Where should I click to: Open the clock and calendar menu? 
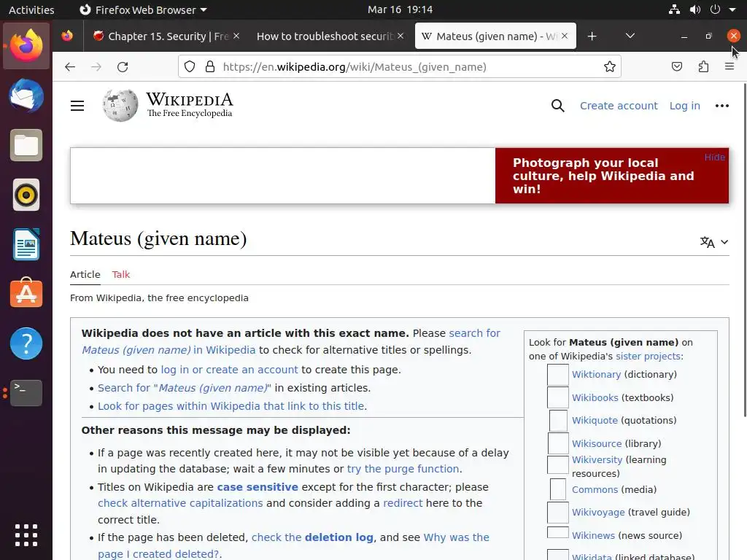400,9
